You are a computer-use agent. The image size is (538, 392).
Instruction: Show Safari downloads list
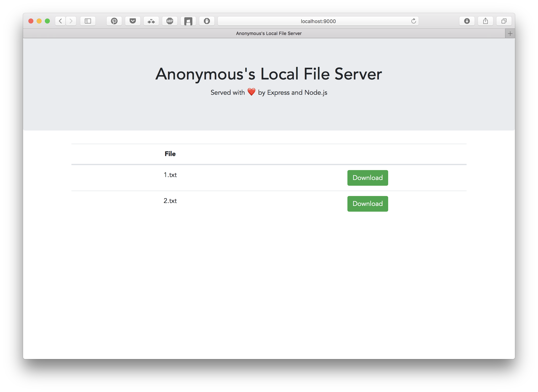tap(467, 21)
